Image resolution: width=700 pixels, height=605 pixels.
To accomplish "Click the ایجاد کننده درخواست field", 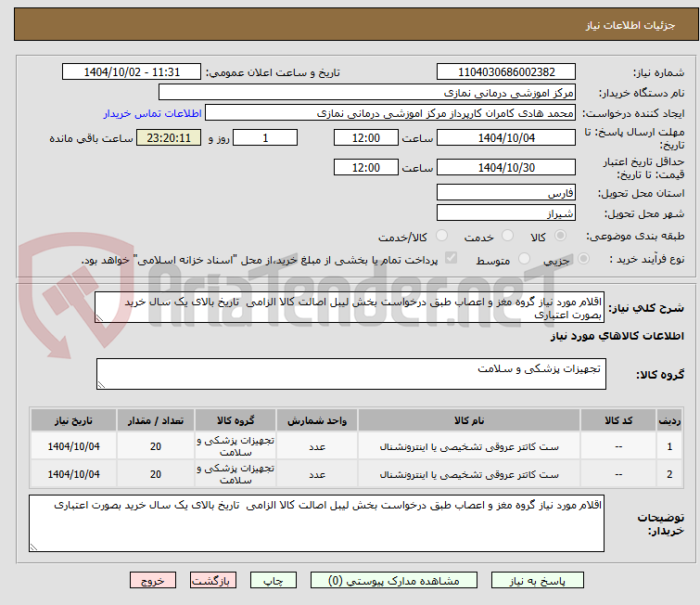I will tap(390, 113).
